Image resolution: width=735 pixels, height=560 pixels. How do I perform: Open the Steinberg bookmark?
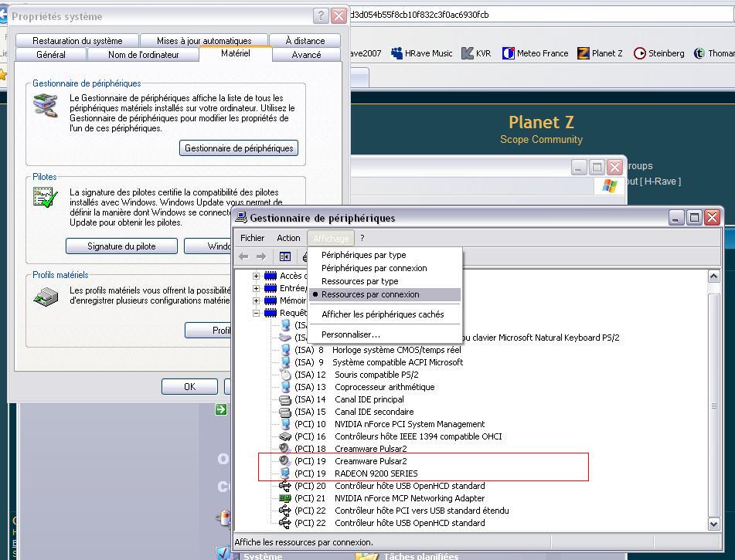coord(658,53)
